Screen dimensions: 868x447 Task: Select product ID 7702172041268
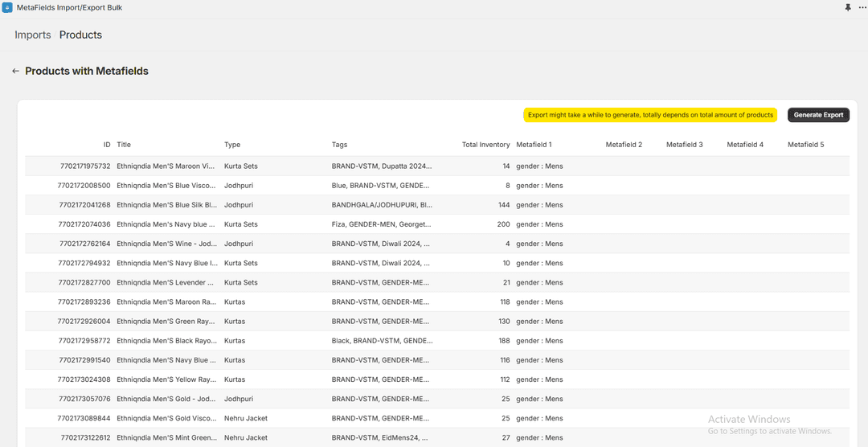click(84, 205)
